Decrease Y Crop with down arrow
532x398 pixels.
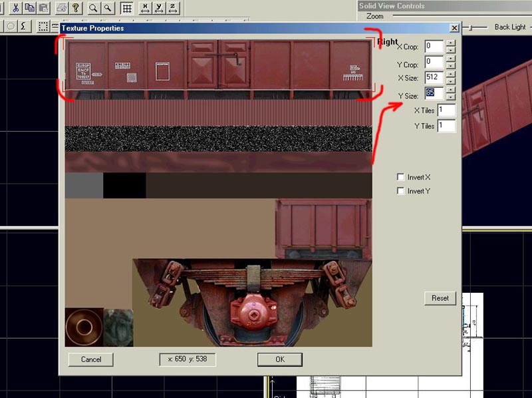pos(450,66)
